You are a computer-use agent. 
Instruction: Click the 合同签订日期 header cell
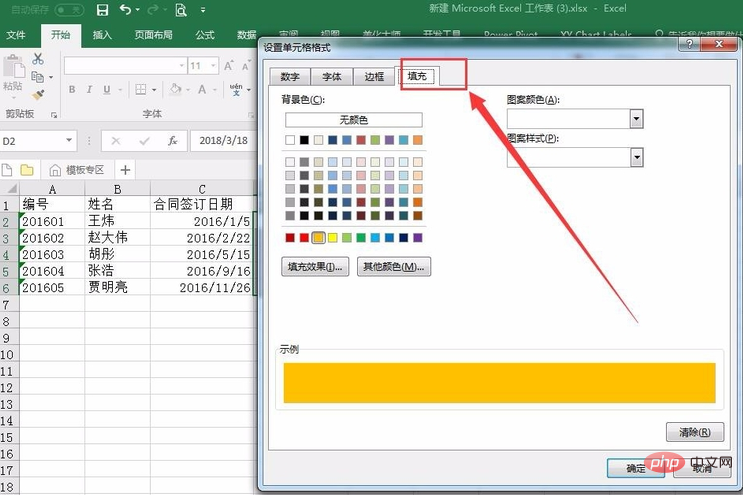(x=202, y=204)
